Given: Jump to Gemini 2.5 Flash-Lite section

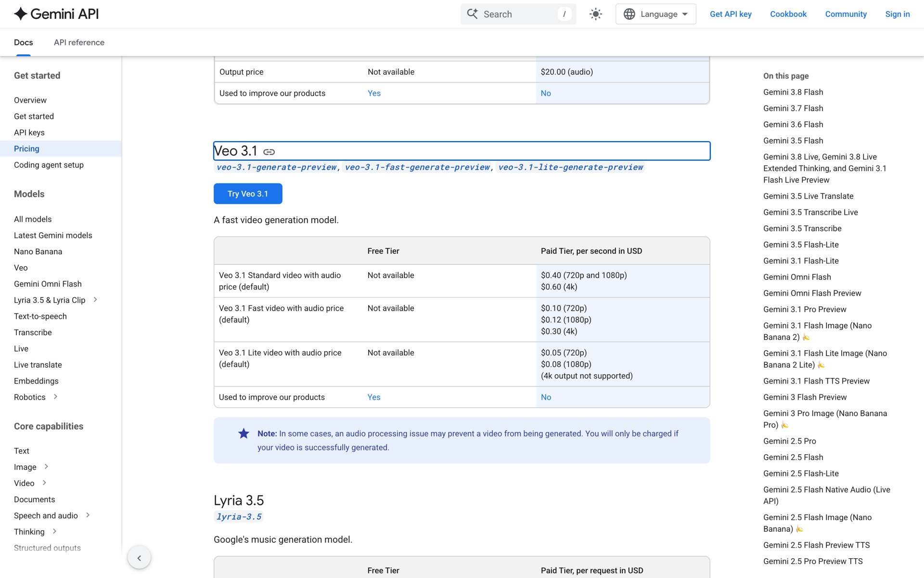Looking at the screenshot, I should pyautogui.click(x=801, y=473).
